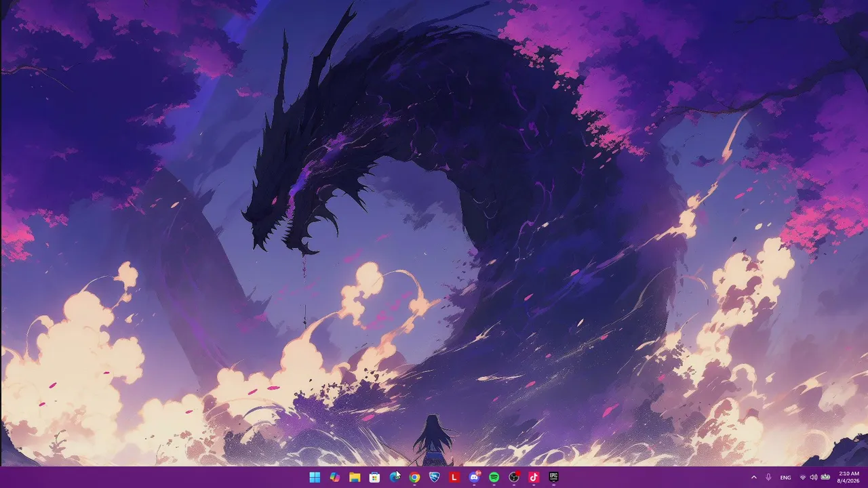Open OBS Studio from the taskbar

coord(514,477)
